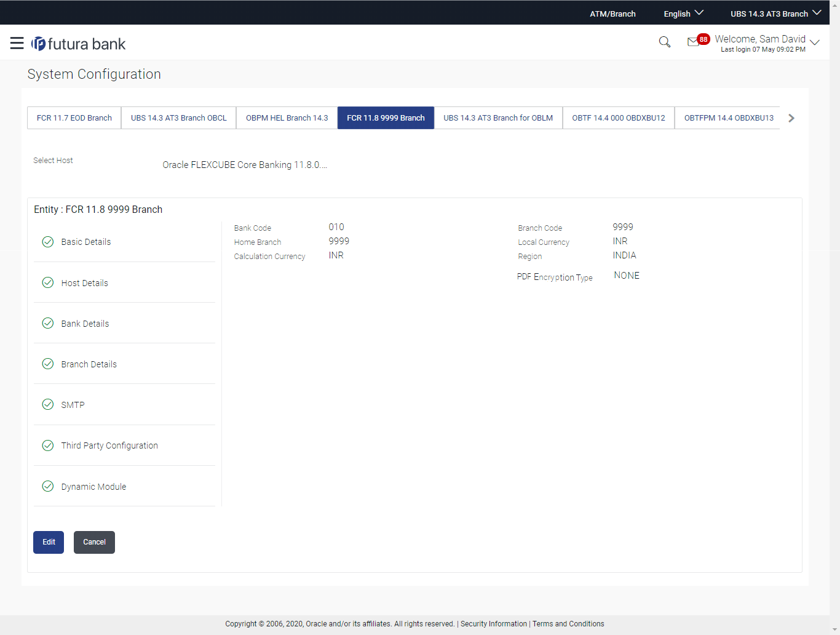Switch to UBS 14.3 AT3 Branch OBCL tab

coord(179,118)
